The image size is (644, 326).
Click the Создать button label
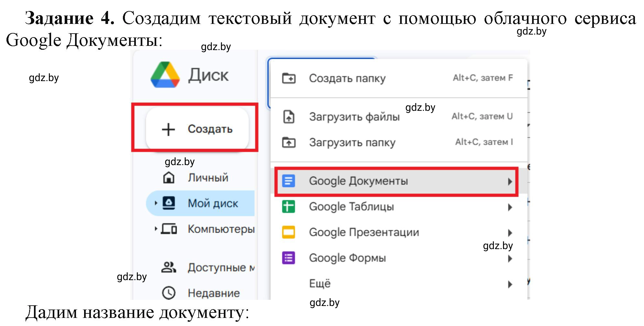point(210,129)
